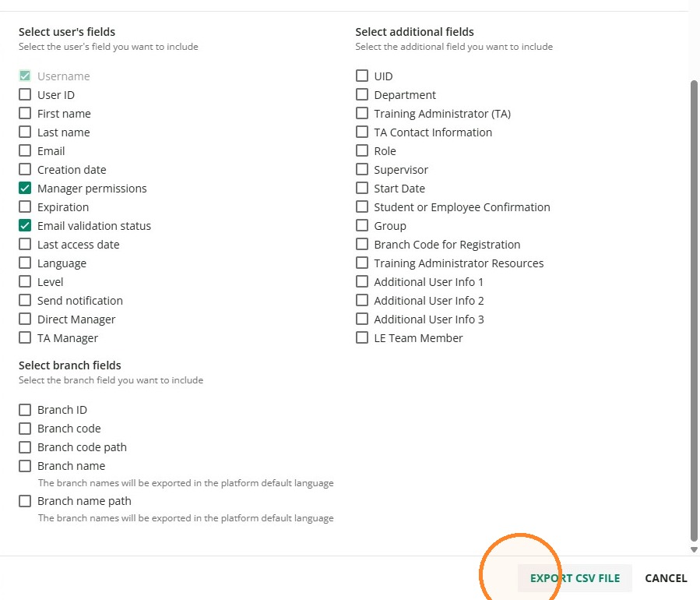Image resolution: width=700 pixels, height=600 pixels.
Task: Enable Training Administrator (TA) checkbox
Action: tap(362, 114)
